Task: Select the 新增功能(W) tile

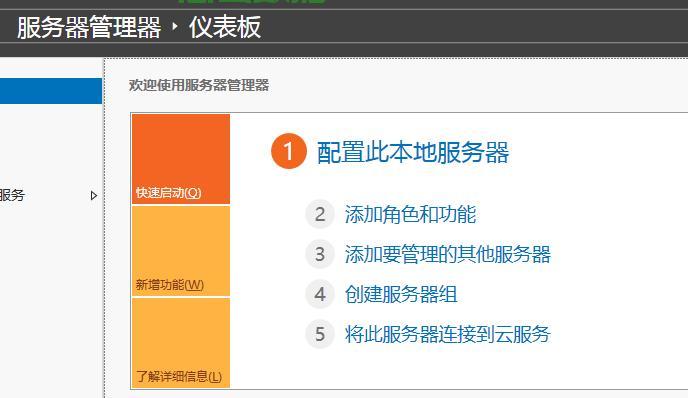Action: (x=181, y=251)
